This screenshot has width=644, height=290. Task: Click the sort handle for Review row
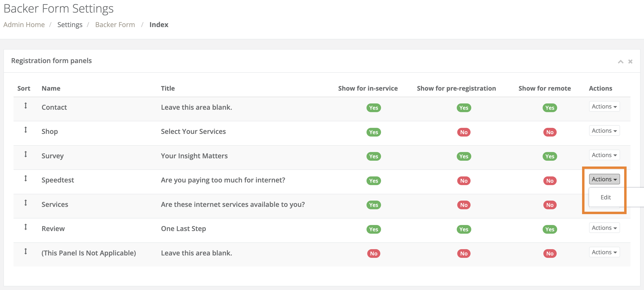point(25,227)
